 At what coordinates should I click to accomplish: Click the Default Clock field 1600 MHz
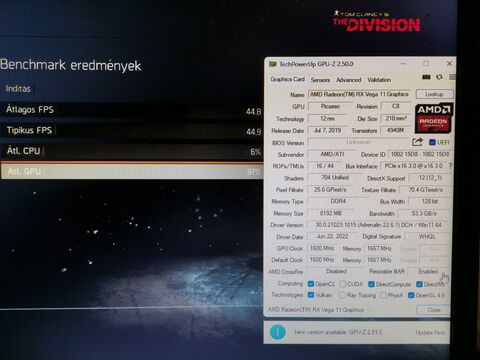pos(322,260)
